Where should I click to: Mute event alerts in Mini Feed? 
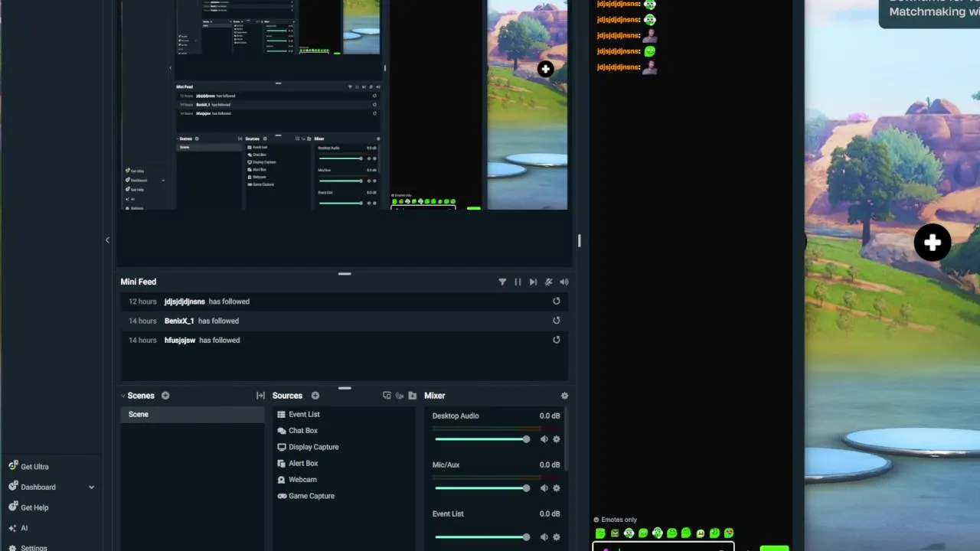pos(548,282)
